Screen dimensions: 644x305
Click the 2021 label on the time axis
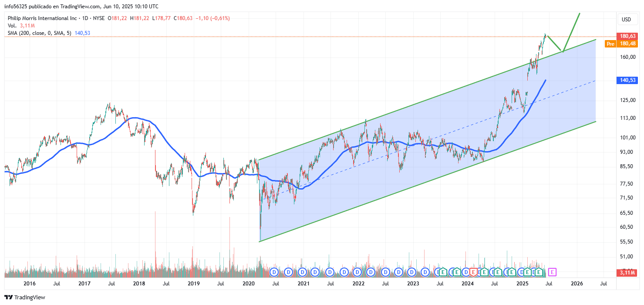pyautogui.click(x=303, y=284)
